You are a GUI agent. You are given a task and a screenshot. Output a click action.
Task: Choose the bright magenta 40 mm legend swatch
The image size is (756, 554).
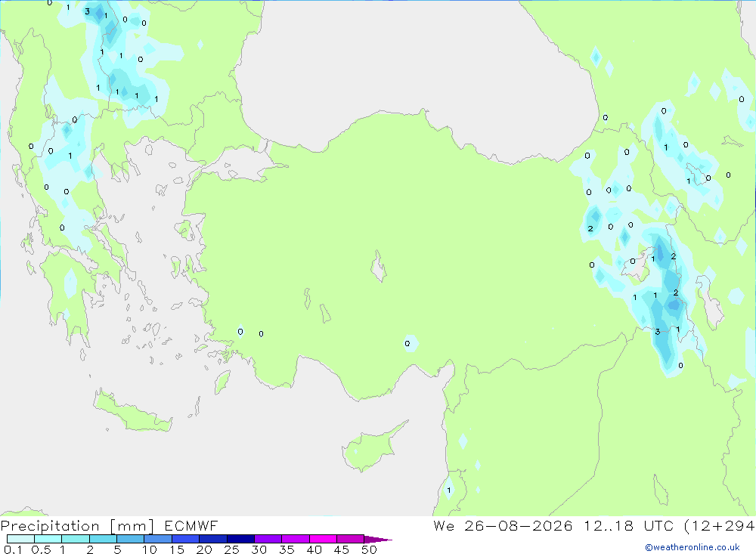(x=323, y=539)
